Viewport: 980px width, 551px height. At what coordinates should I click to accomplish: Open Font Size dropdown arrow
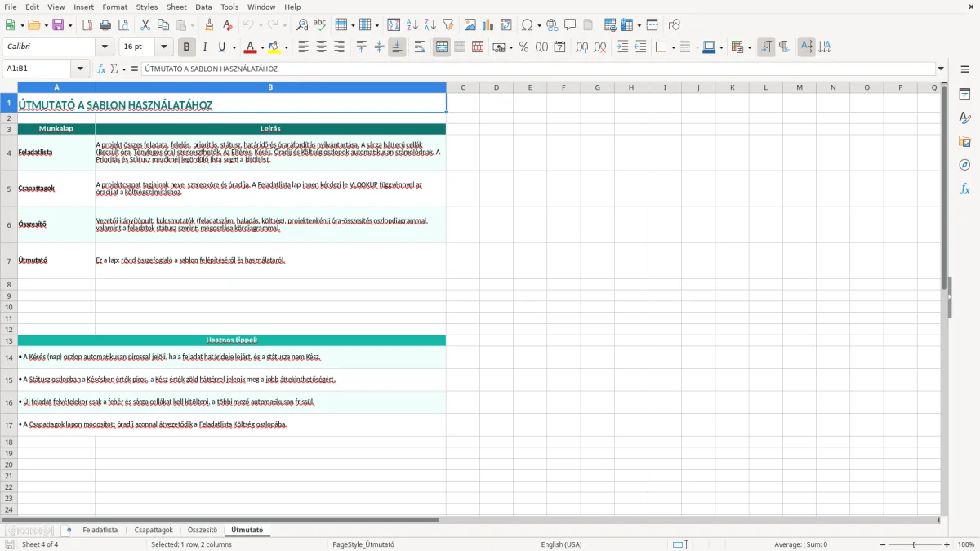pos(164,47)
